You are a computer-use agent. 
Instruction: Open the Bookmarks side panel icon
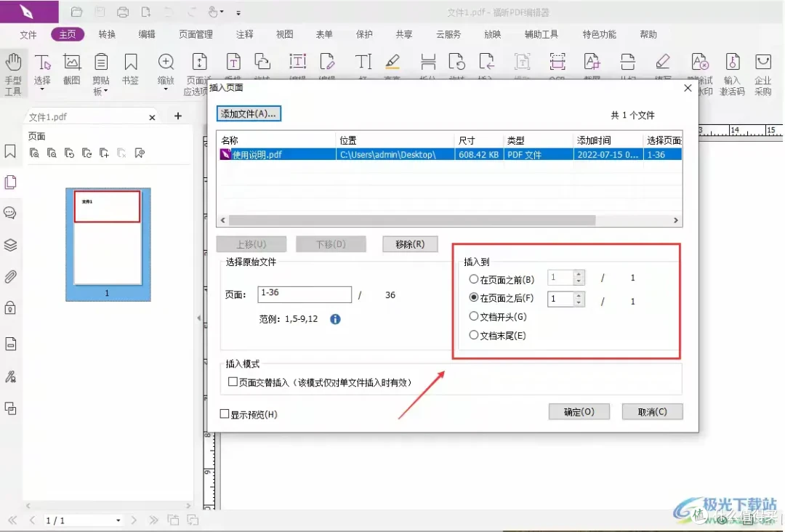point(10,151)
